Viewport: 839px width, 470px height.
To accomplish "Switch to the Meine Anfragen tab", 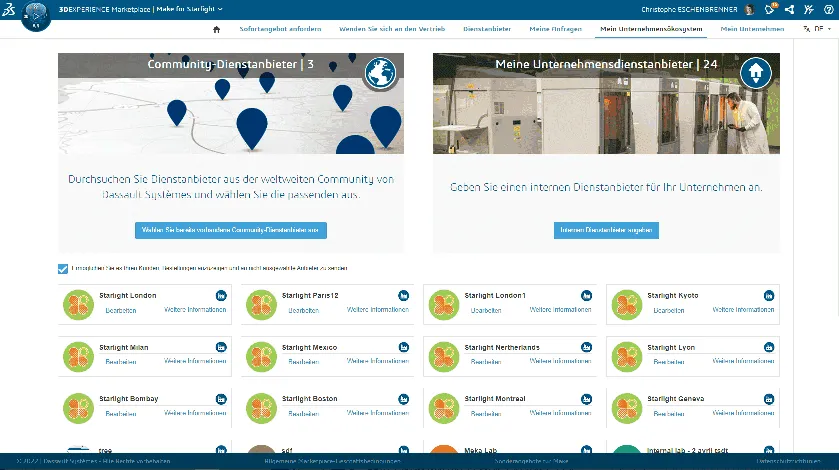I will (555, 29).
